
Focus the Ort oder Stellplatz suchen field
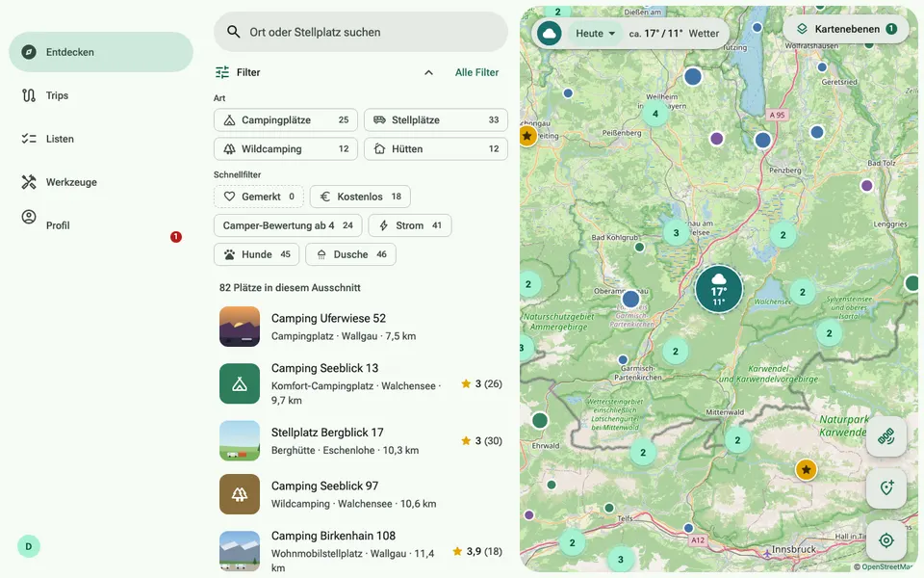pos(361,32)
